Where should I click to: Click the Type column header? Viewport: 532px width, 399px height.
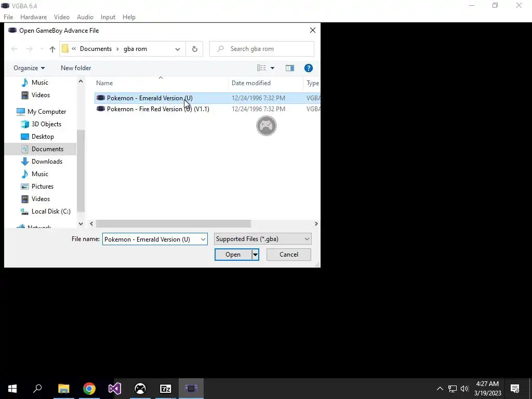click(312, 83)
